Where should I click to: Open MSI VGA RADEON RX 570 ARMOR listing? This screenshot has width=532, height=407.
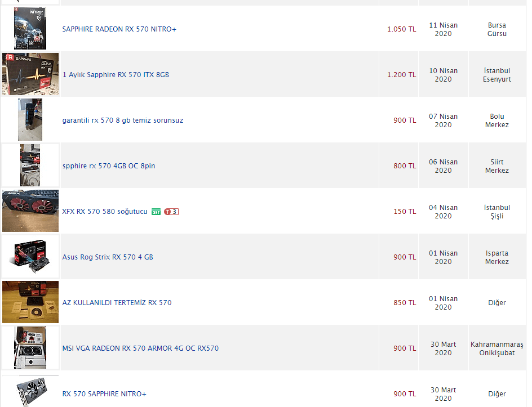click(x=140, y=348)
